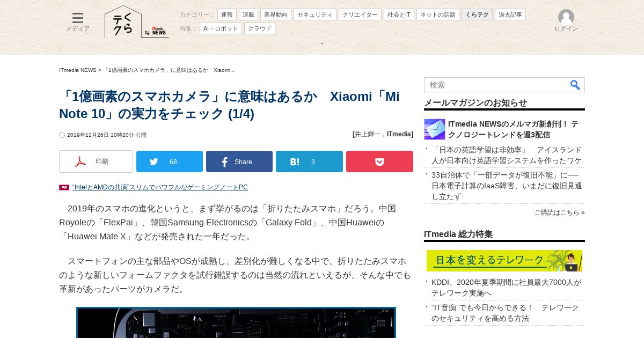The width and height of the screenshot is (644, 338).
Task: Click the search input field
Action: [x=496, y=85]
